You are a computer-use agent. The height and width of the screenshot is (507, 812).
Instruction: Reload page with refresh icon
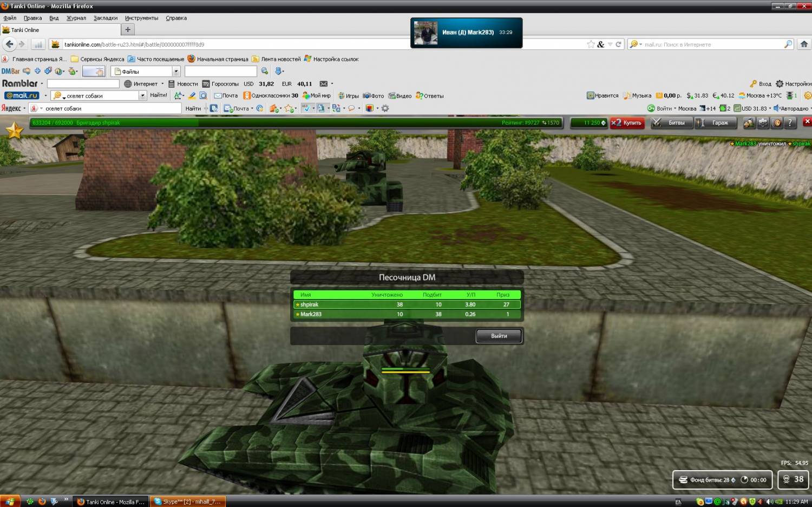[x=618, y=44]
